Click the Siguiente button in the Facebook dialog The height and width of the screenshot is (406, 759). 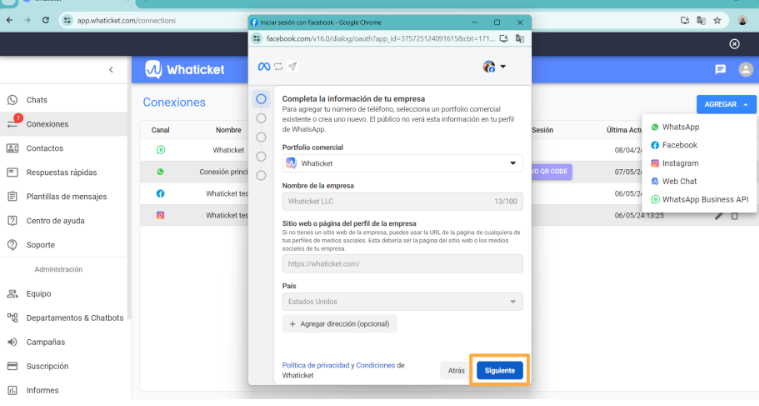[x=500, y=370]
